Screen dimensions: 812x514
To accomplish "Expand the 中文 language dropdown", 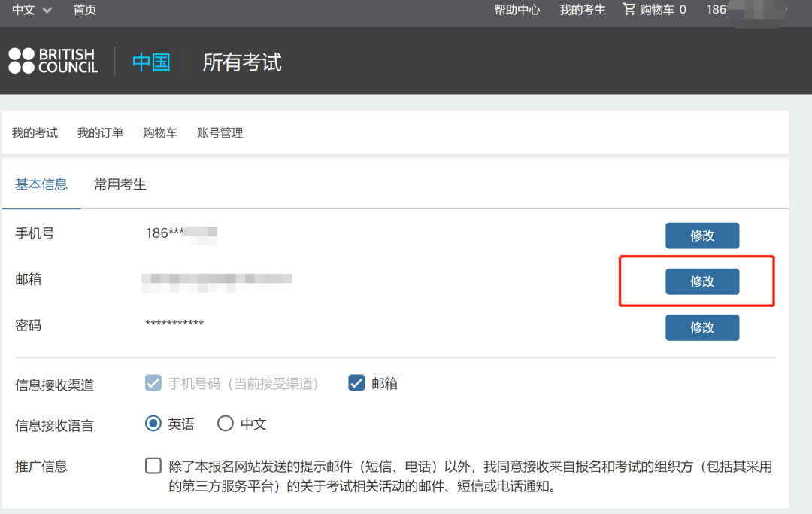I will tap(31, 10).
